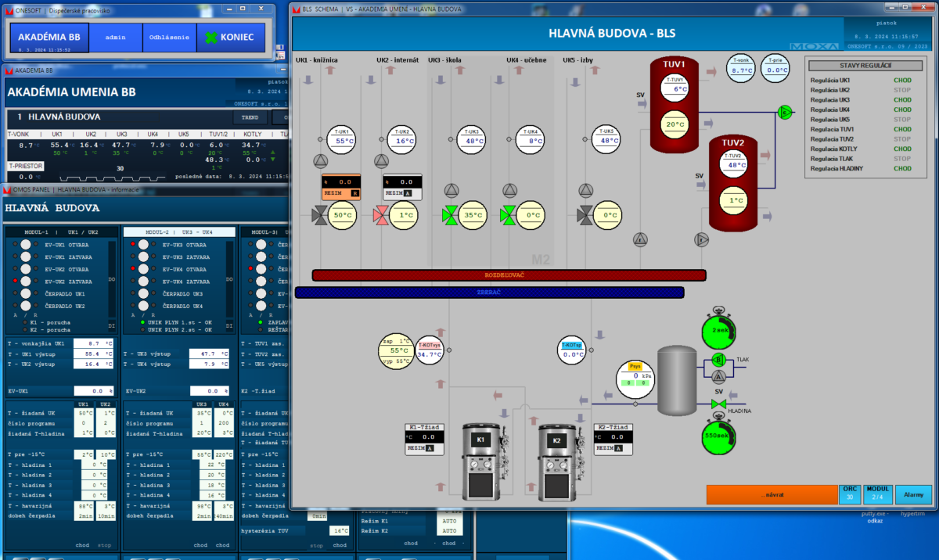This screenshot has height=560, width=939.
Task: Click the green circulation pump near TUV1
Action: (x=785, y=112)
